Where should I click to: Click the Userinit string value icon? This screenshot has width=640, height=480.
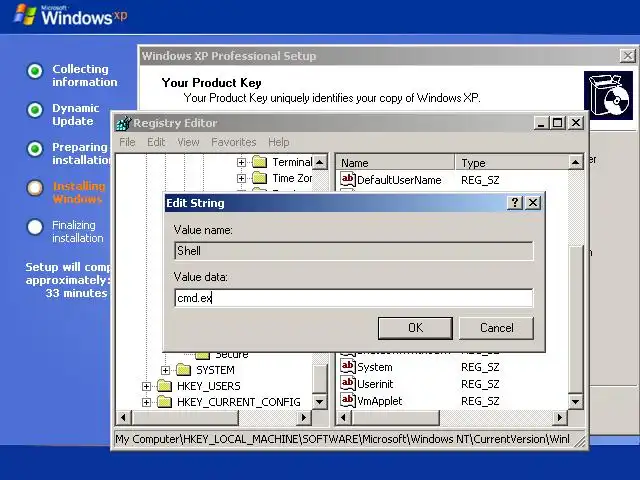(x=347, y=383)
